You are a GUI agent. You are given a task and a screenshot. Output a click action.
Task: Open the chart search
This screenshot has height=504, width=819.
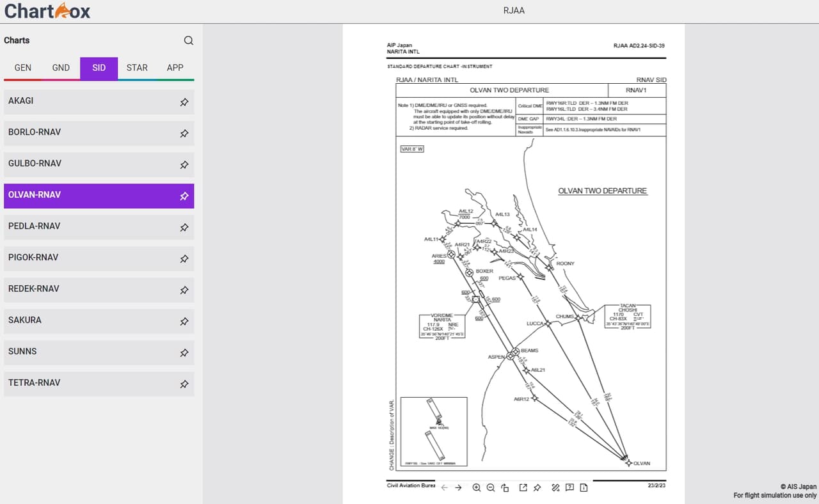pos(188,40)
